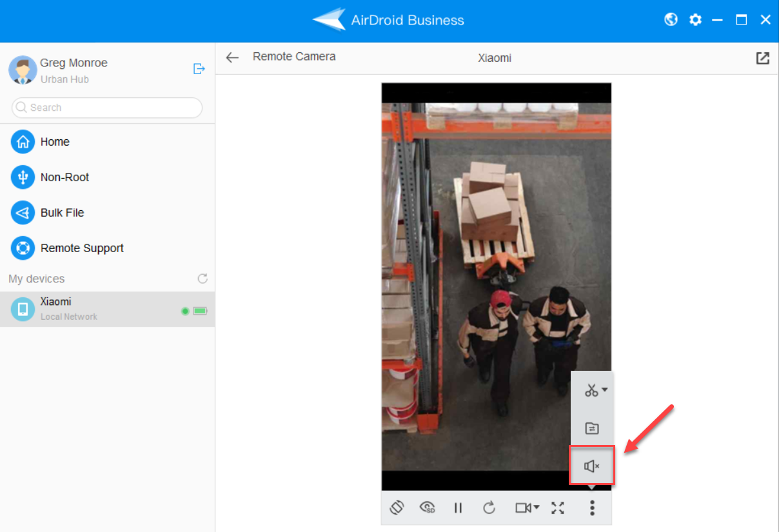This screenshot has height=532, width=779.
Task: Toggle the muted speaker audio button
Action: tap(591, 466)
